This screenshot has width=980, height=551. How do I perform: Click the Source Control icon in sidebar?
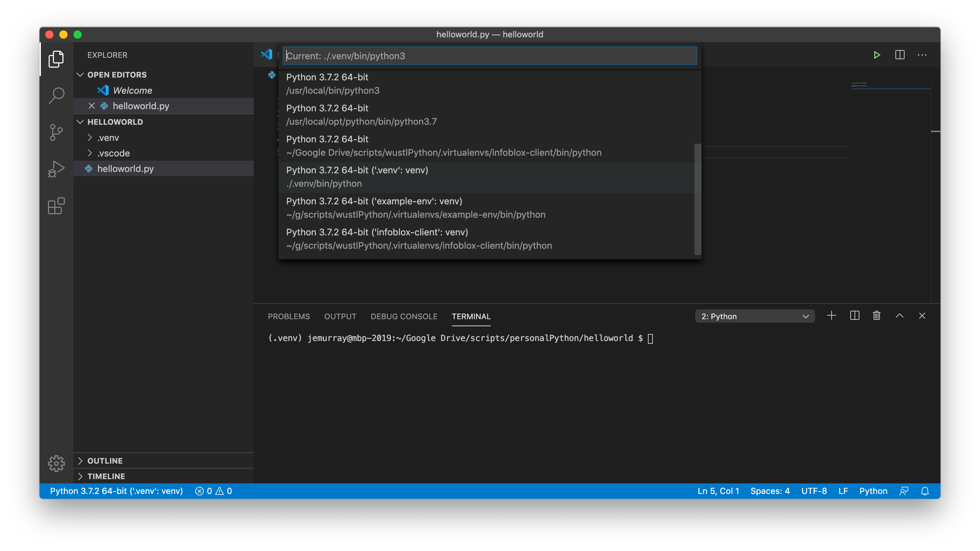pyautogui.click(x=56, y=132)
